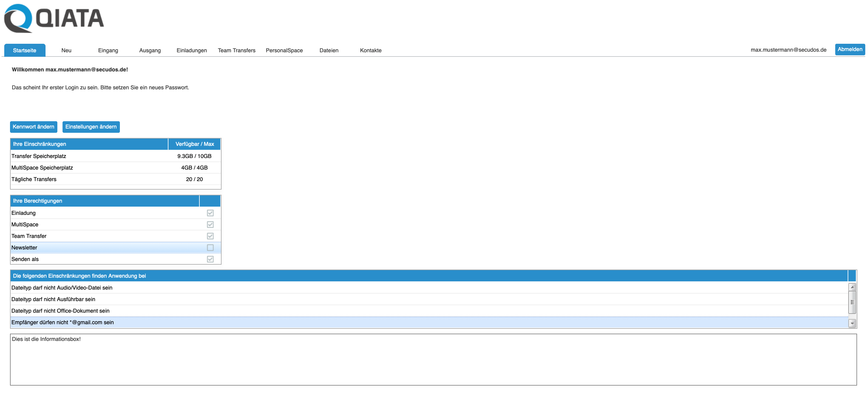Open Kennwort ändern
Viewport: 868px width, 395px height.
pos(33,127)
